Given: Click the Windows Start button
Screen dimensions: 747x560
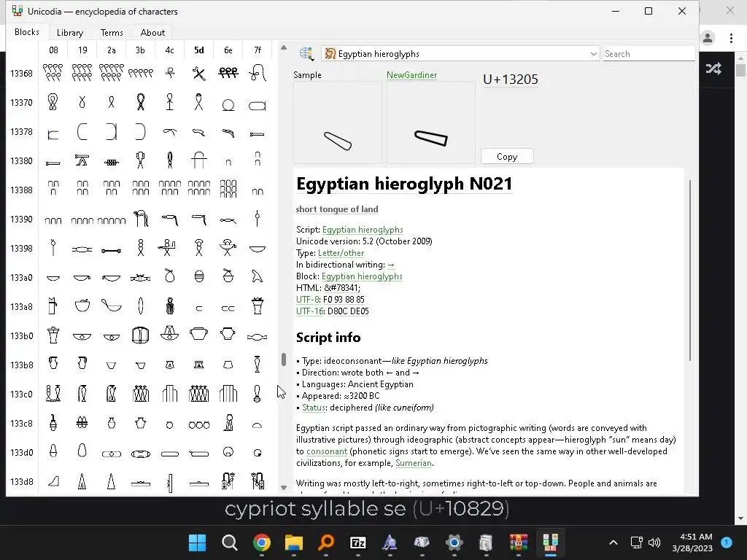Looking at the screenshot, I should 197,542.
